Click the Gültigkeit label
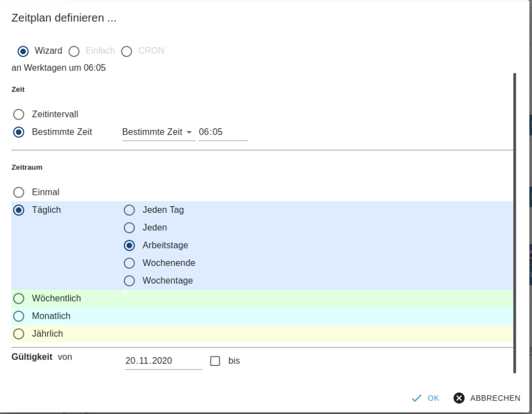This screenshot has height=414, width=532. point(32,357)
